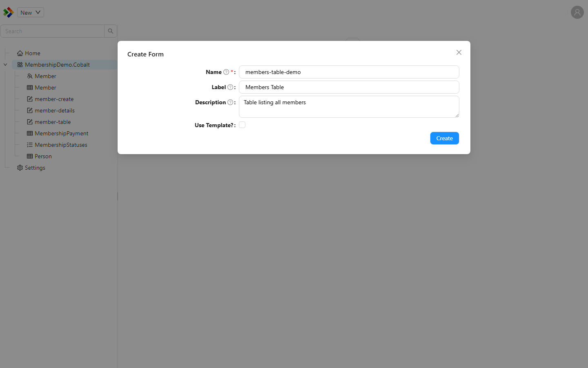Select the MembershipStatuses list icon item

[x=57, y=145]
